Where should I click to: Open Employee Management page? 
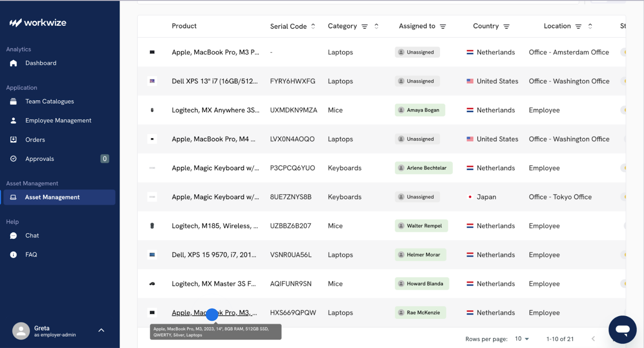tap(58, 121)
